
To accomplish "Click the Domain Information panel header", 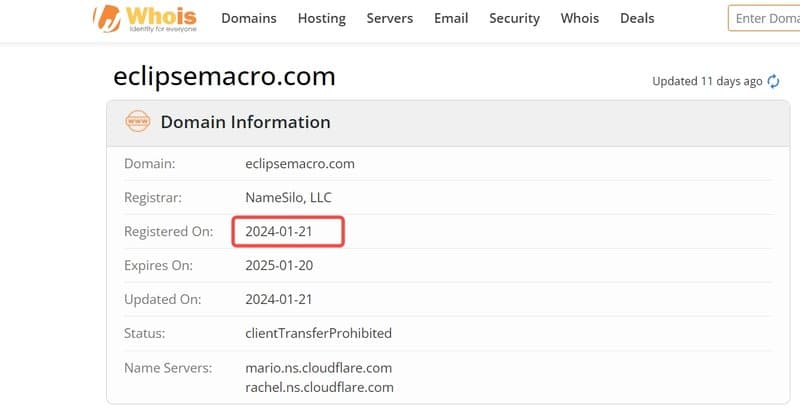I will pyautogui.click(x=448, y=123).
